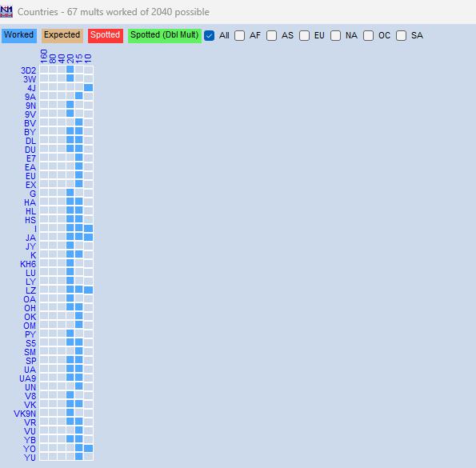The width and height of the screenshot is (476, 468).
Task: Click the blue Worked legend swatch
Action: pos(19,35)
